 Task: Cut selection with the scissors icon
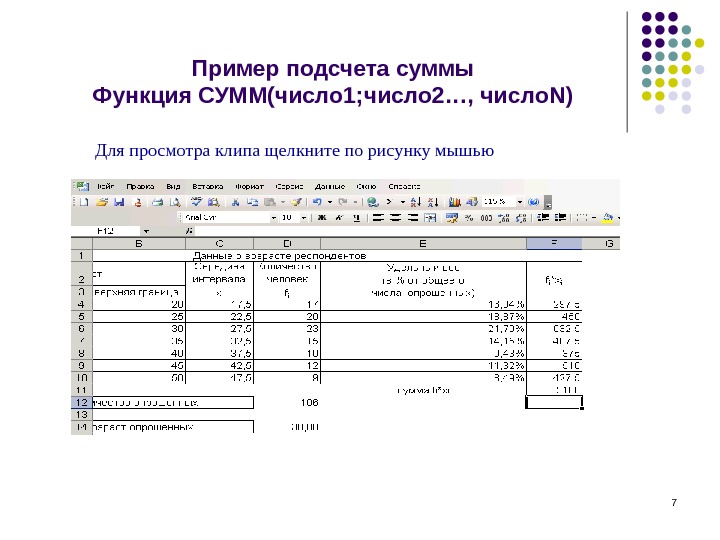tap(235, 202)
